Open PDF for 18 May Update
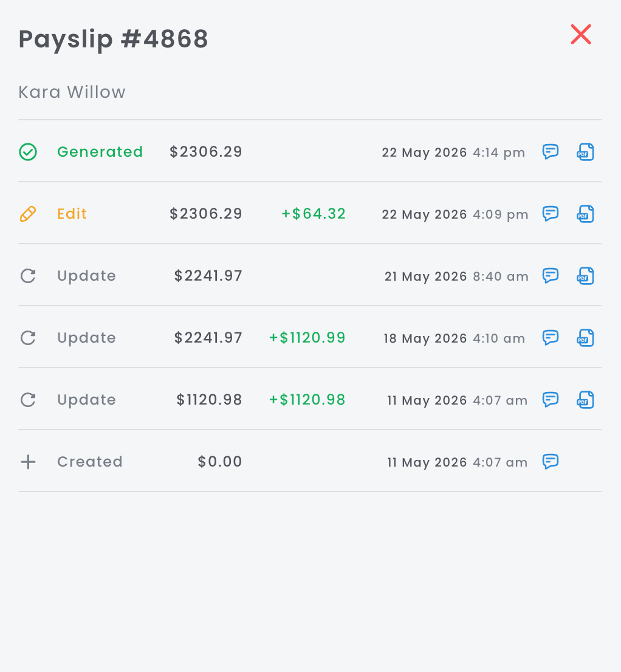 [585, 338]
